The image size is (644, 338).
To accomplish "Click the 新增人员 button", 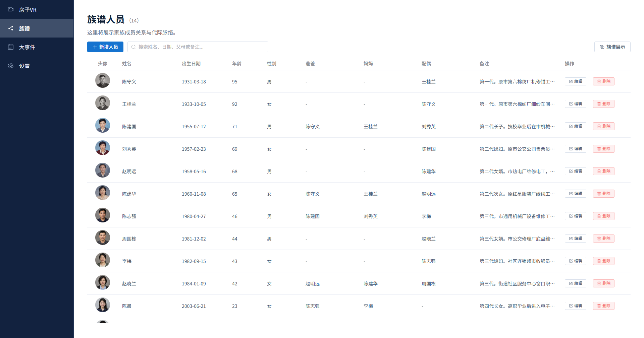I will point(105,47).
